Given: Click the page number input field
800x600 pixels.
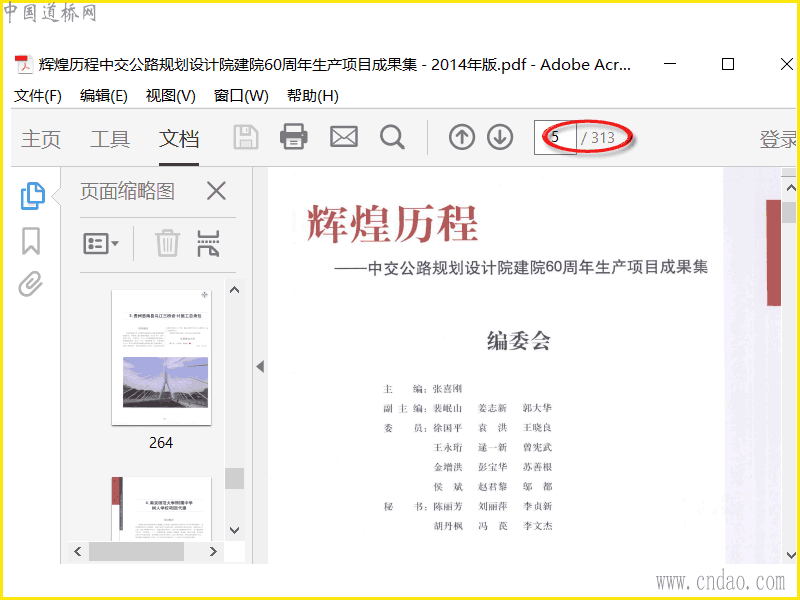Looking at the screenshot, I should click(x=555, y=137).
